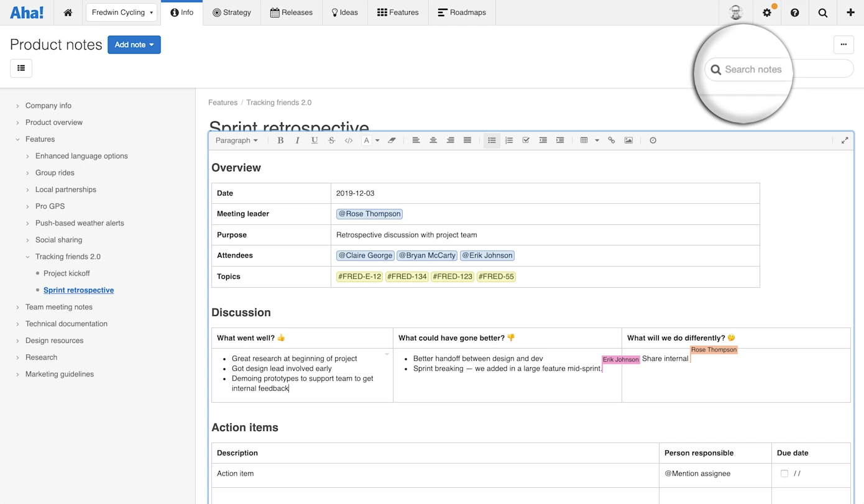This screenshot has height=504, width=864.
Task: Select the strikethrough formatting icon
Action: coord(332,140)
